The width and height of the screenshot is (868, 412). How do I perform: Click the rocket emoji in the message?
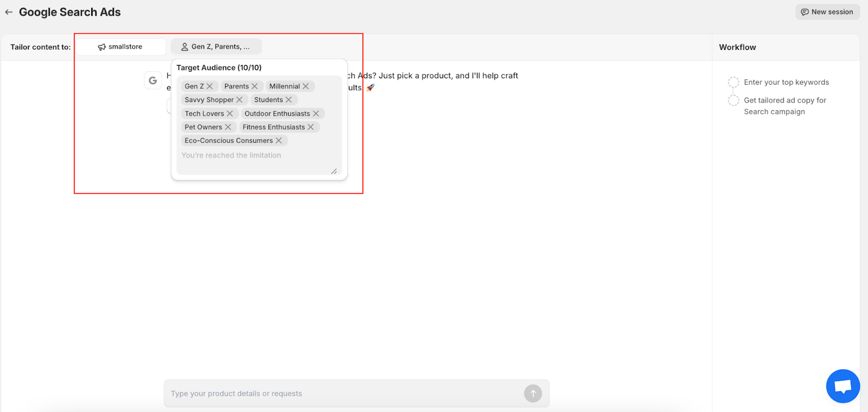click(370, 87)
